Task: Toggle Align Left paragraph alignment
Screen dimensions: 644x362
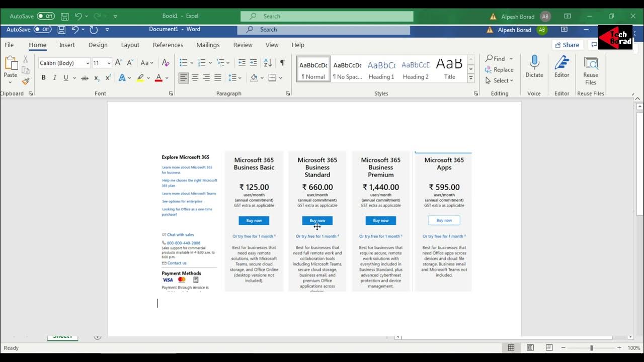Action: tap(184, 78)
